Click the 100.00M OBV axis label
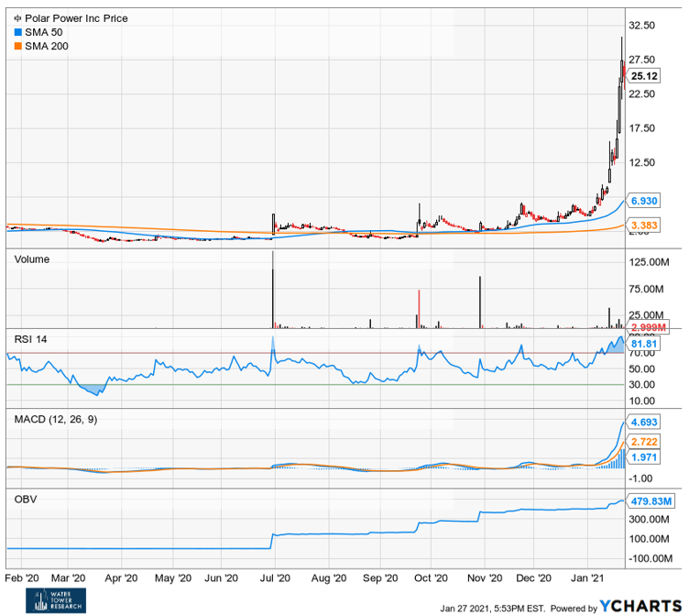This screenshot has width=689, height=616. (649, 539)
